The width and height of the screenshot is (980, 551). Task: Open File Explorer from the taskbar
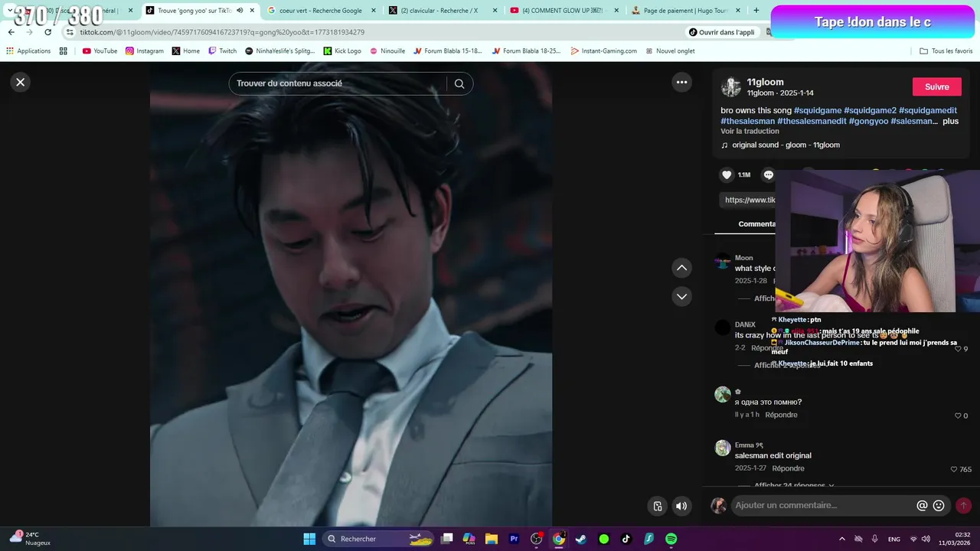(492, 539)
